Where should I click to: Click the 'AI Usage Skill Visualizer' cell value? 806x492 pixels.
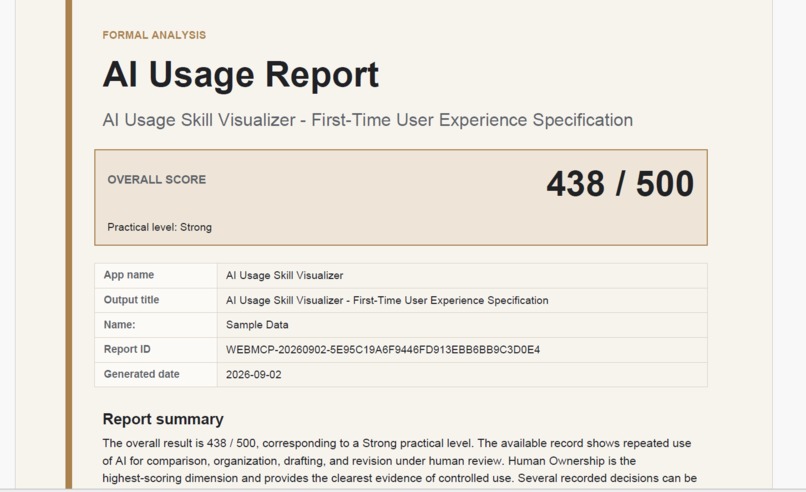(x=284, y=276)
